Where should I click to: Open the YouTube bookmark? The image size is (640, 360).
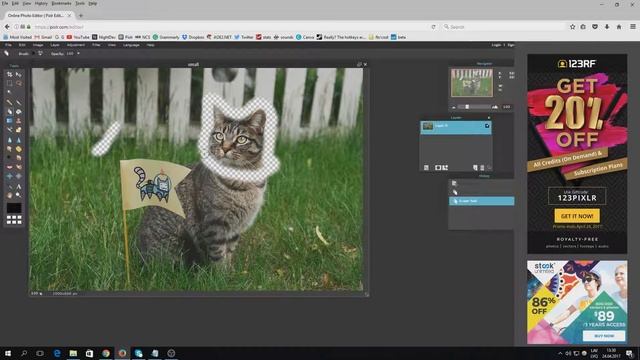tap(78, 37)
